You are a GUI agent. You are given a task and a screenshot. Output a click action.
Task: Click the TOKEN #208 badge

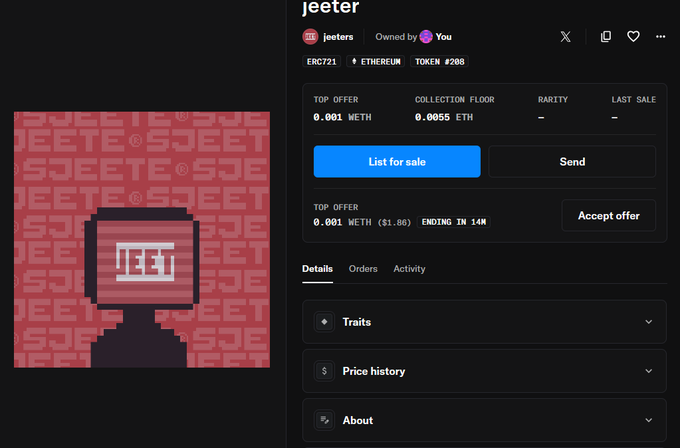pos(439,62)
